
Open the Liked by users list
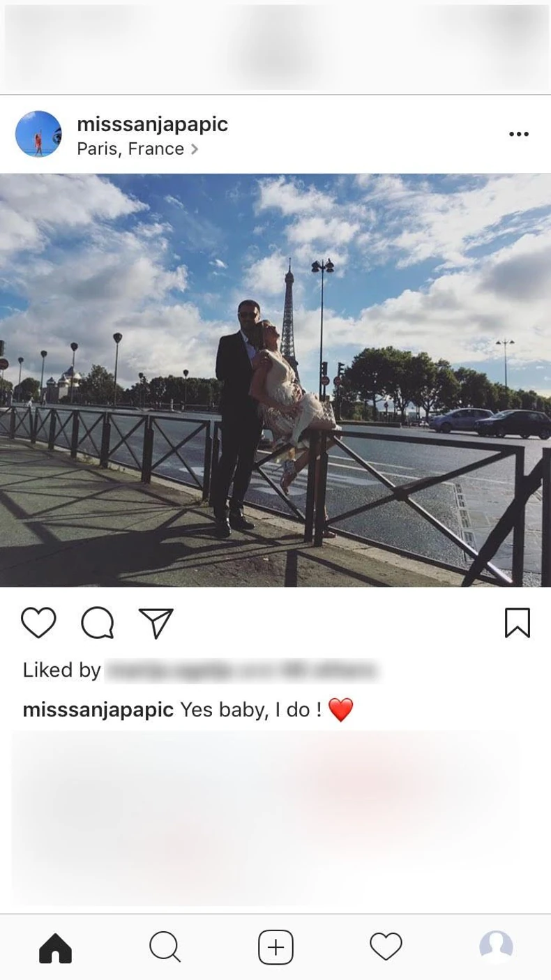[200, 670]
